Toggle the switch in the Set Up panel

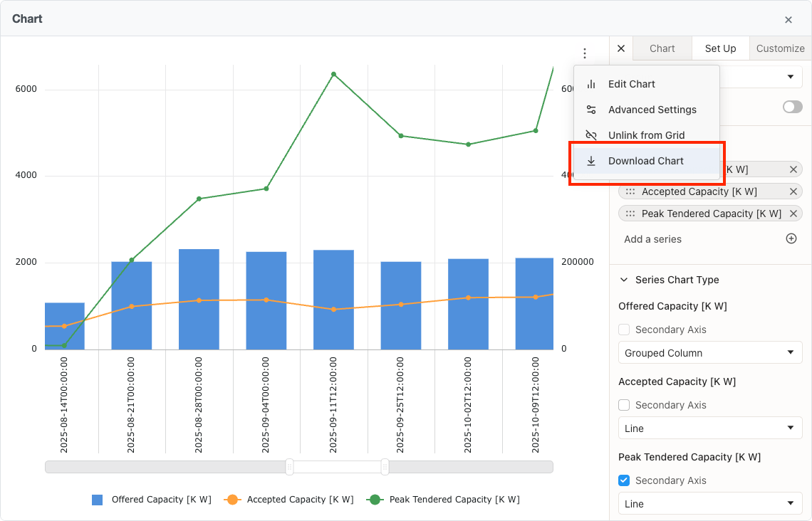click(792, 107)
